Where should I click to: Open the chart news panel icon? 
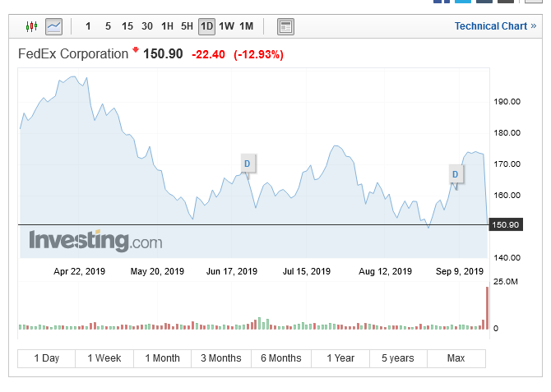coord(285,26)
